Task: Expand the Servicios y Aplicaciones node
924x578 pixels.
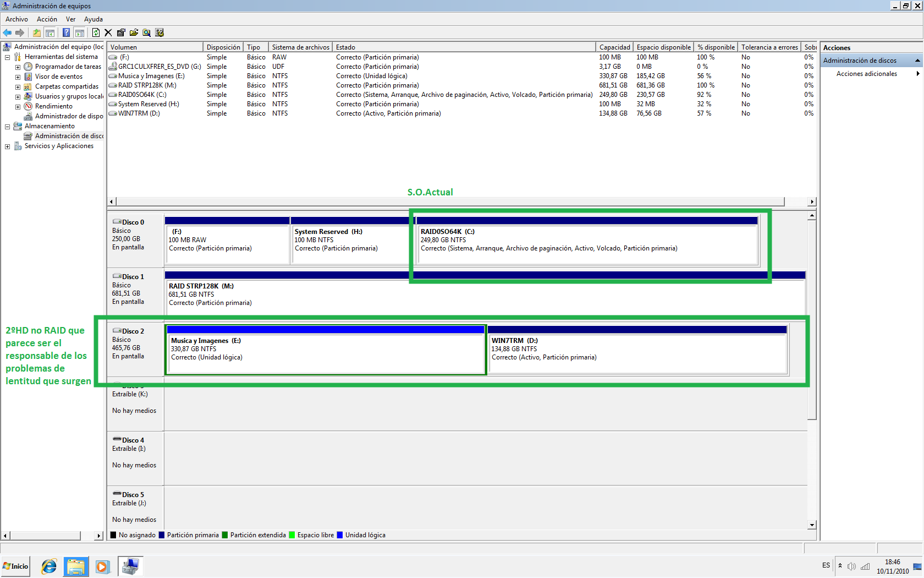Action: tap(8, 146)
